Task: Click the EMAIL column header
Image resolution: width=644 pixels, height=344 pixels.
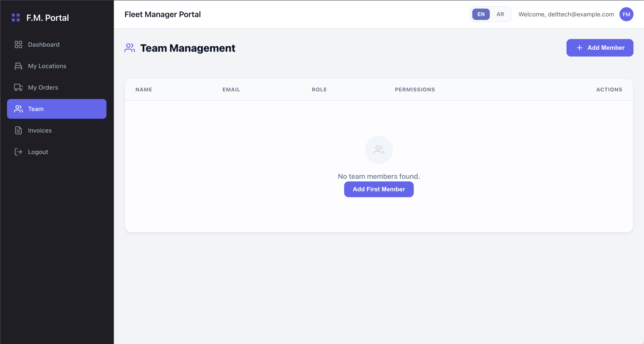Action: tap(231, 89)
